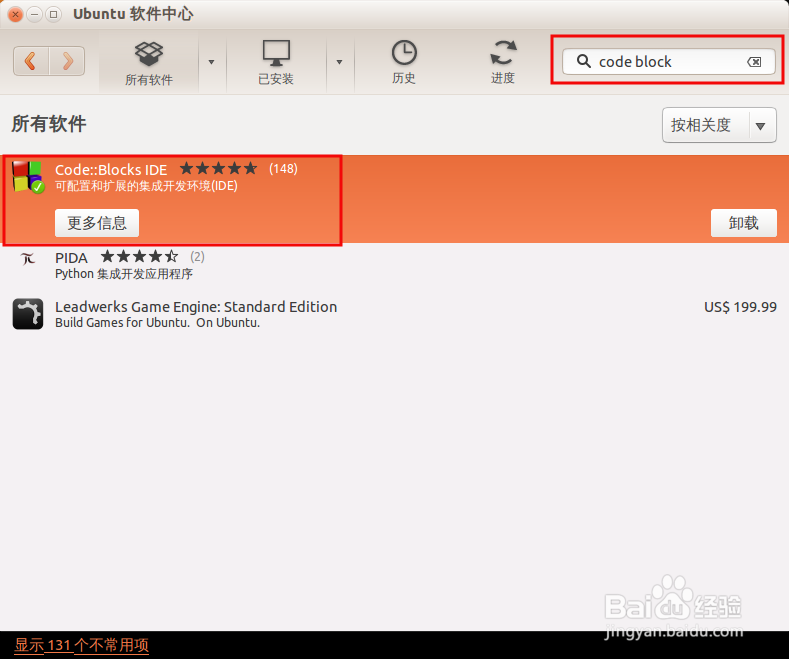Viewport: 789px width, 659px height.
Task: Click the Code::Blocks IDE title text
Action: click(111, 170)
